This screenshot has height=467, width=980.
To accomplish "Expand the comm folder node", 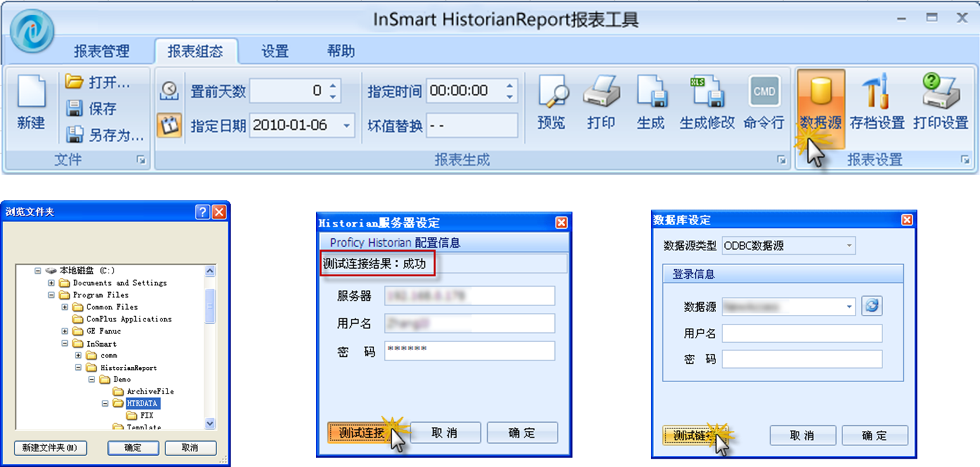I will (78, 355).
